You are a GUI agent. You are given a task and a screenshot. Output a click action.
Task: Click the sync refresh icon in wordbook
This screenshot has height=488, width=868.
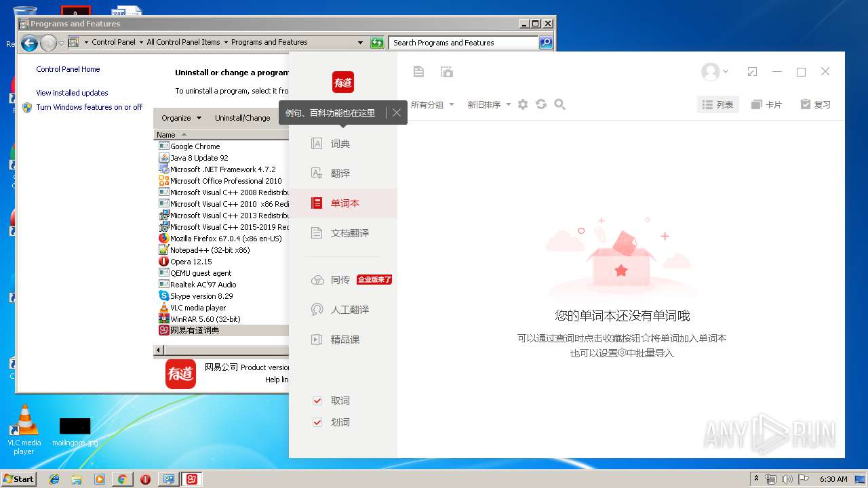541,104
